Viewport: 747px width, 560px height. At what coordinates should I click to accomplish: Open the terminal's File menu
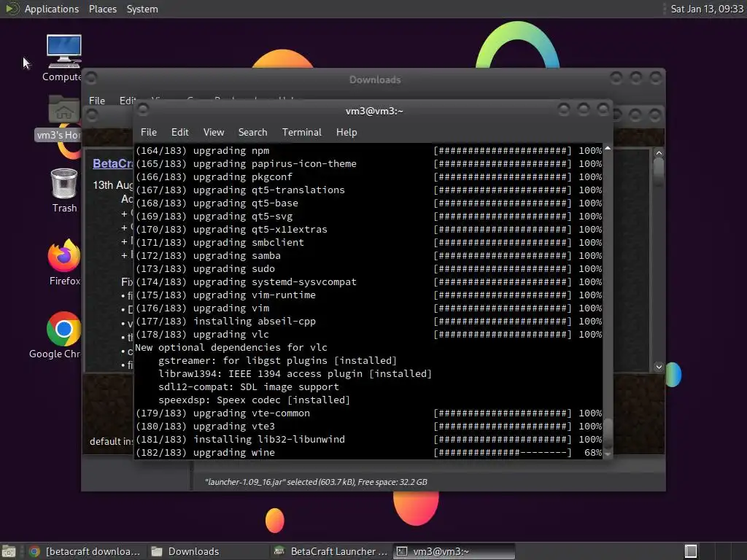(149, 133)
